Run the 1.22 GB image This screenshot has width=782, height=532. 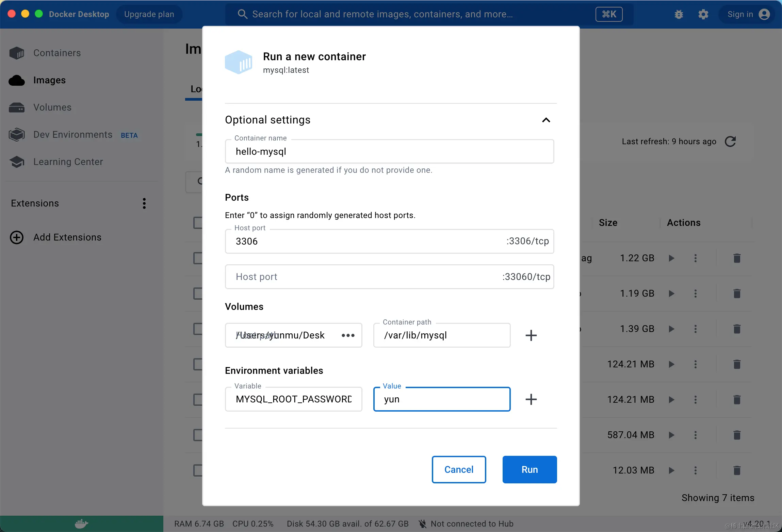pos(671,258)
